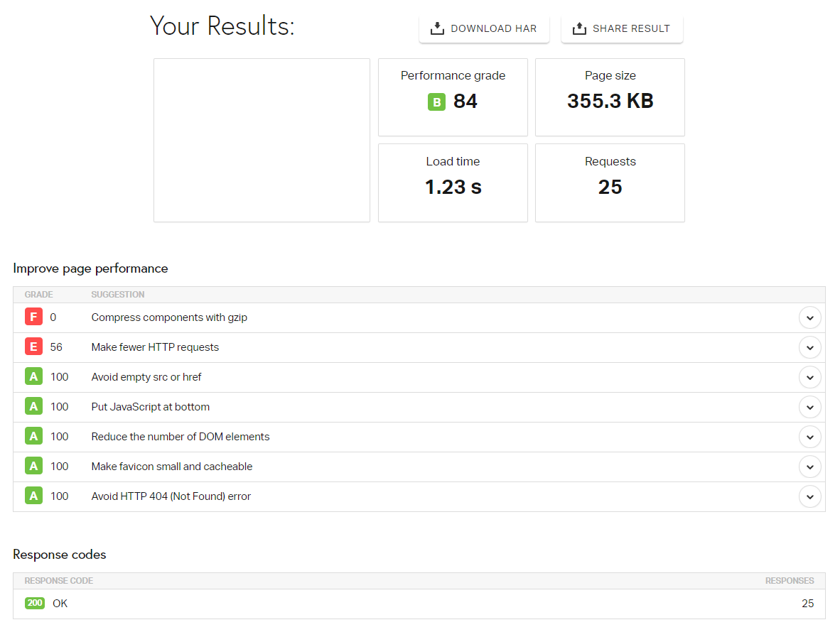Select the Load time card
This screenshot has height=637, width=840.
point(453,183)
